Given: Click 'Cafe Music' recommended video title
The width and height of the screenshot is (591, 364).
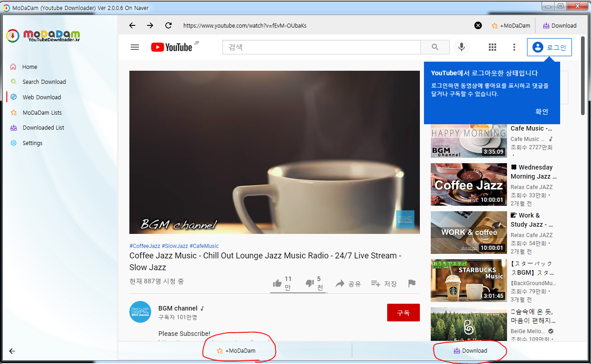Looking at the screenshot, I should (x=532, y=128).
